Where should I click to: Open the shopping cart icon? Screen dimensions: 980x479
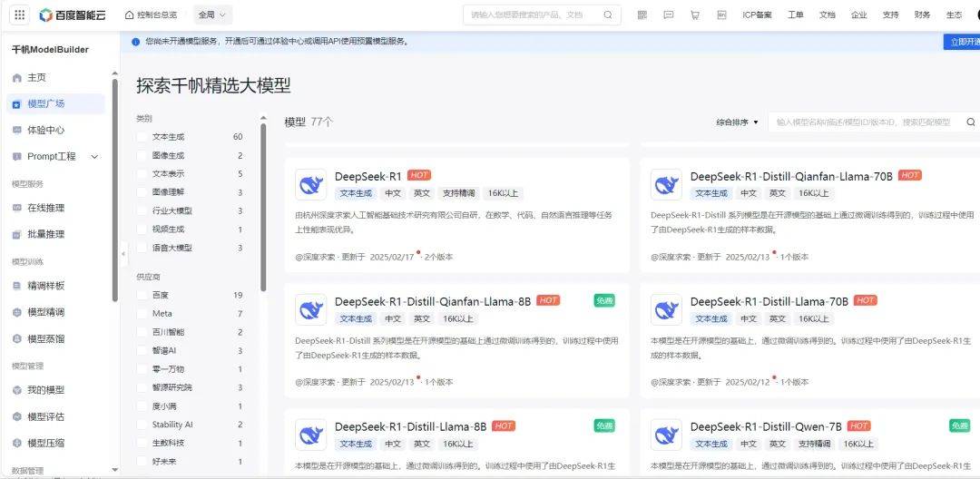point(694,15)
